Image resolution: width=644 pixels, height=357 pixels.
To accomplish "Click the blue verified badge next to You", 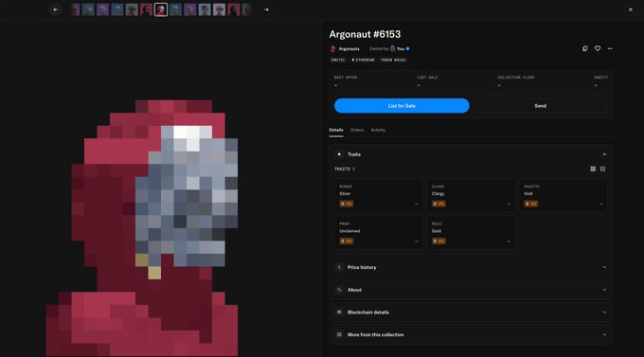I will coord(407,49).
